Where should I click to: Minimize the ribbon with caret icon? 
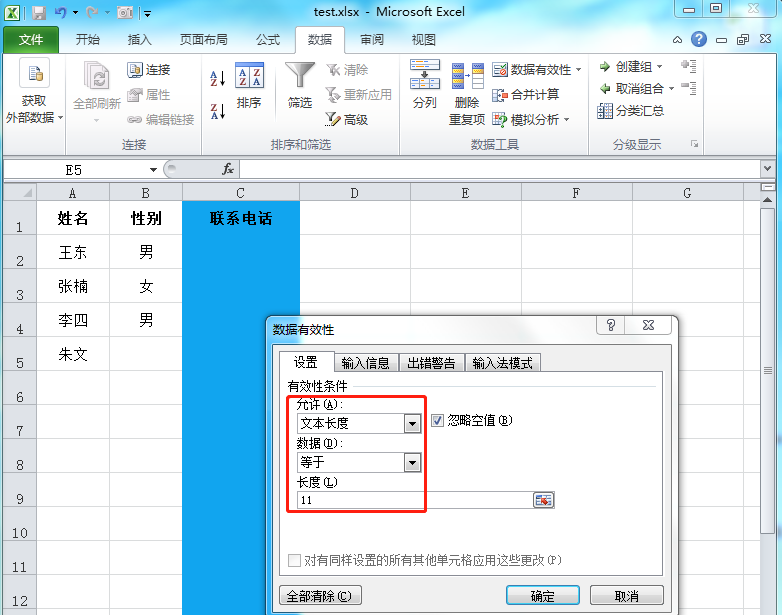tap(677, 40)
